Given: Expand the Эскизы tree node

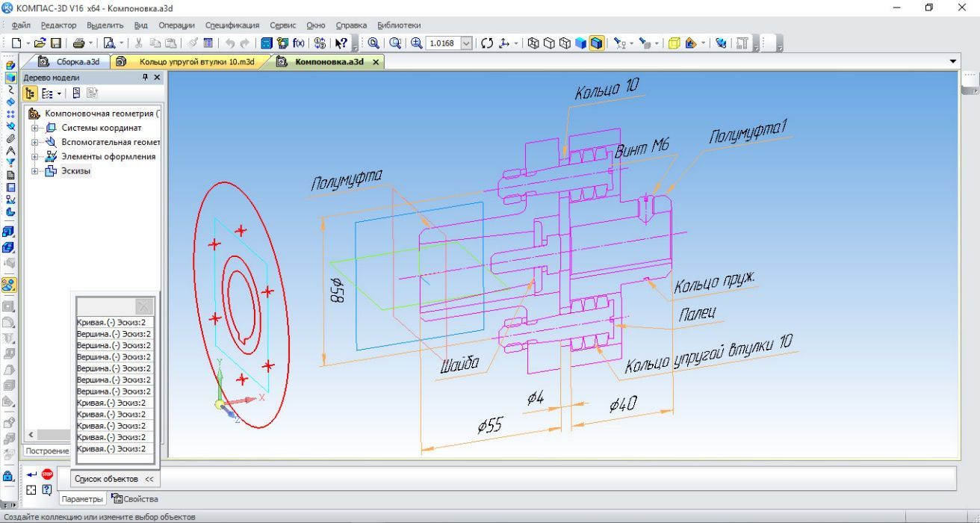Looking at the screenshot, I should point(34,171).
